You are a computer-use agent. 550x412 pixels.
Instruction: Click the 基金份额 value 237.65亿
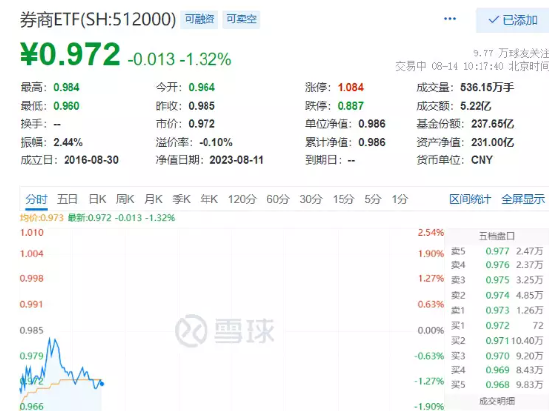coord(492,124)
